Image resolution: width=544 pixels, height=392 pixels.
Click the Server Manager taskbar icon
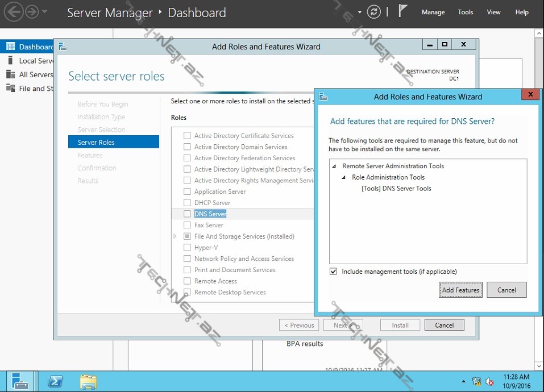pos(20,381)
